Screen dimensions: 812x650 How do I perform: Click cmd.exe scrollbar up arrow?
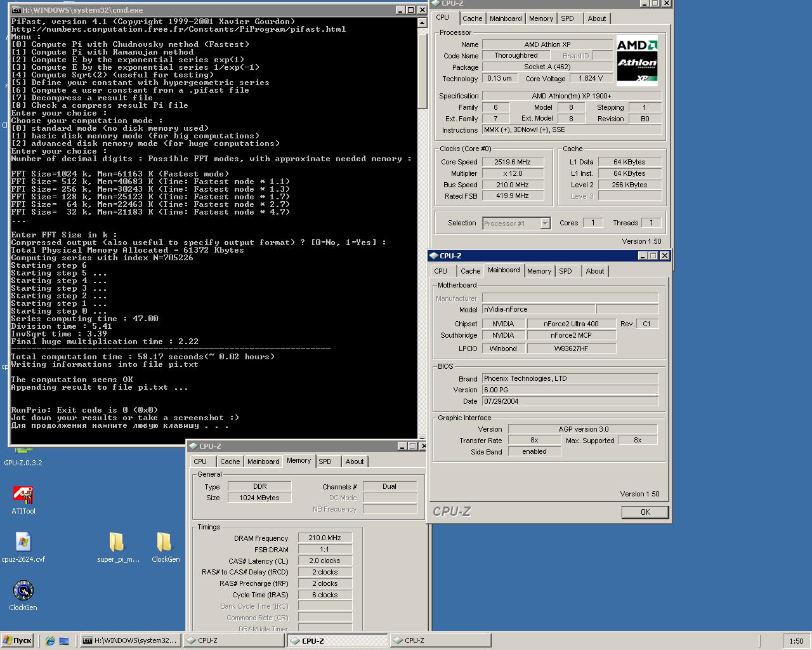point(422,23)
